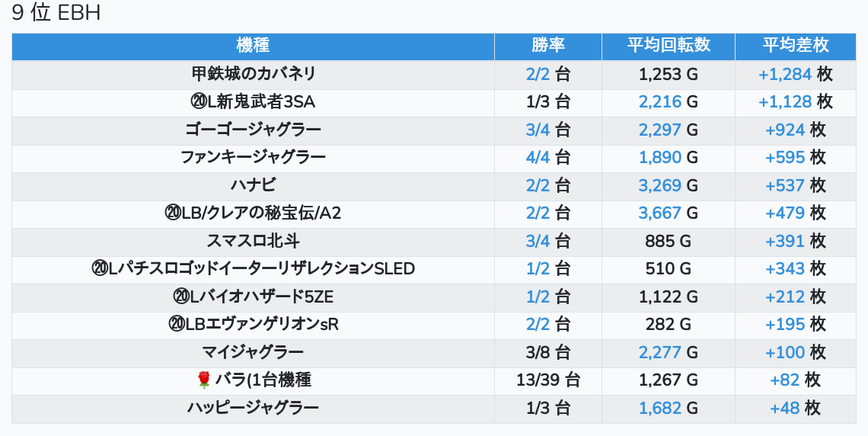The width and height of the screenshot is (868, 436).
Task: Click the +1,284 枚 average difference value
Action: tap(795, 74)
